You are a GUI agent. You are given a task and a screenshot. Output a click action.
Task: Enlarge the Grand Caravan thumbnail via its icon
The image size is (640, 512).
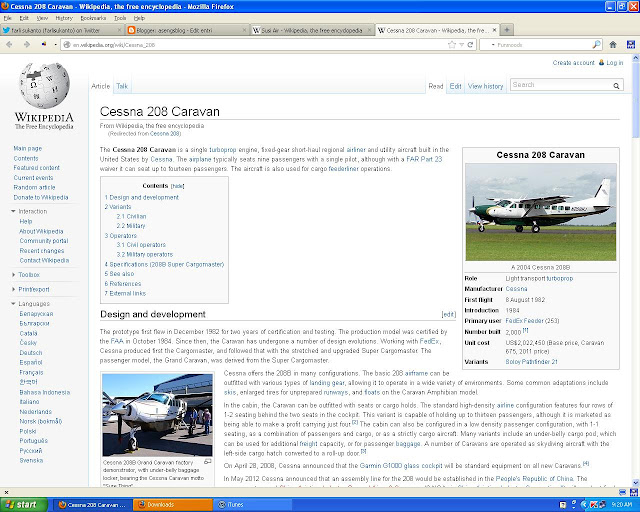pos(208,462)
